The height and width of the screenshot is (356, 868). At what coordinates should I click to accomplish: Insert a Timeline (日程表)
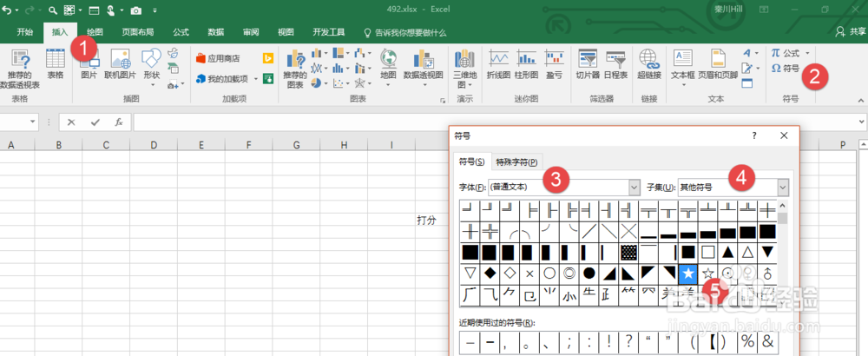[x=615, y=64]
